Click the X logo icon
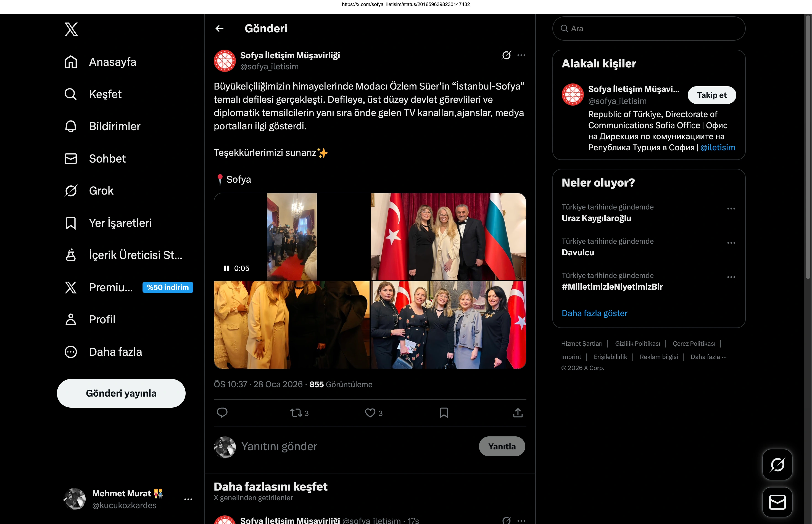This screenshot has width=812, height=524. pyautogui.click(x=71, y=29)
